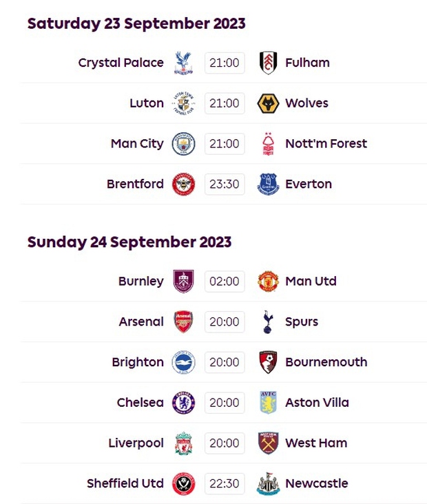Click the West Ham team name

pos(316,443)
